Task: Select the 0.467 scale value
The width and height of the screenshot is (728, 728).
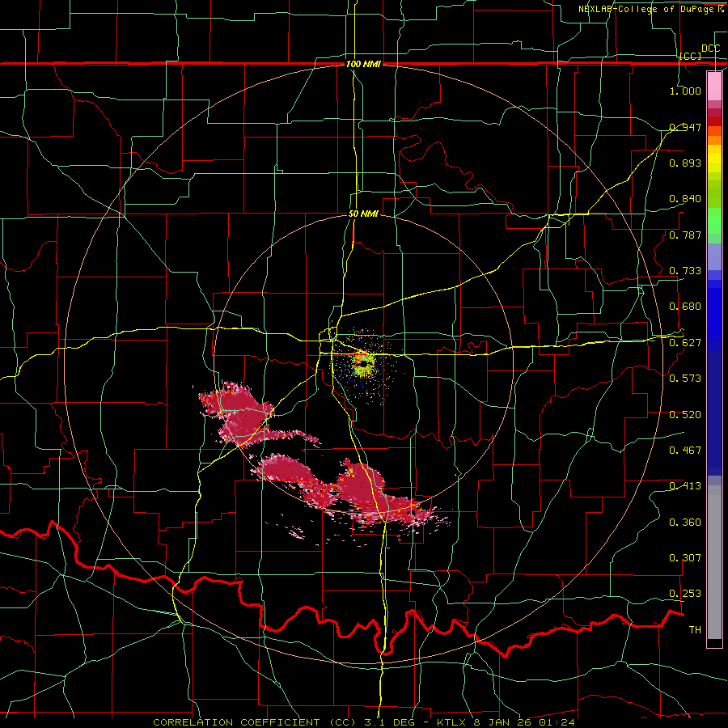Action: pos(685,450)
